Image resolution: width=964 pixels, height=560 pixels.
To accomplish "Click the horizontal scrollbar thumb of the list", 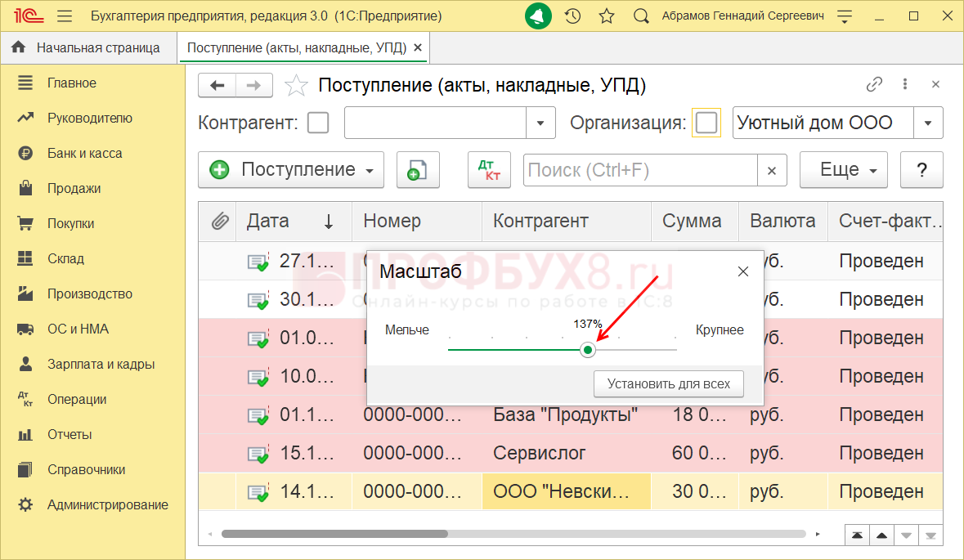I will pos(334,534).
